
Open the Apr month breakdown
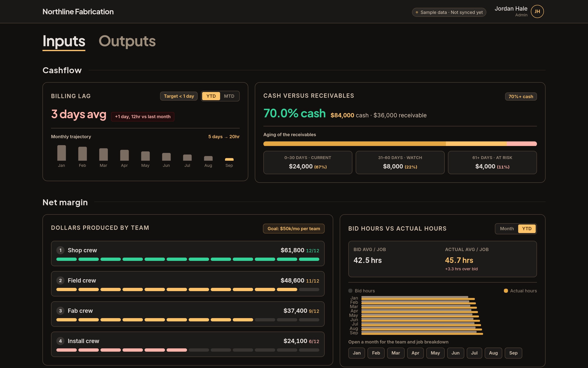click(415, 353)
